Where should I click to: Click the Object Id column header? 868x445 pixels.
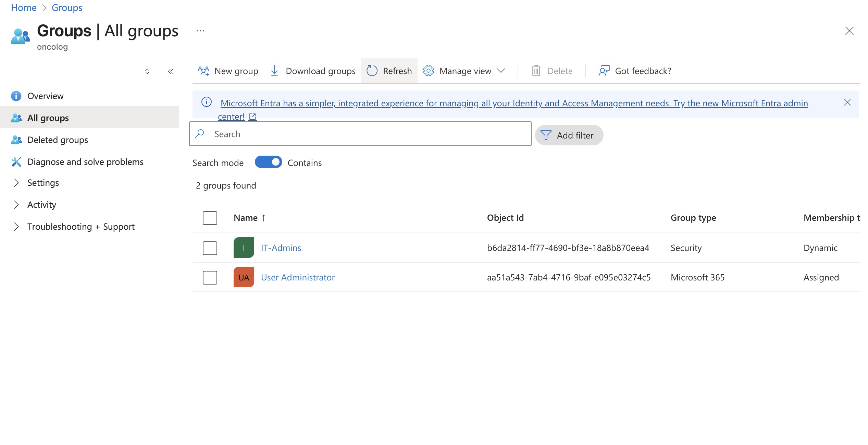click(505, 218)
